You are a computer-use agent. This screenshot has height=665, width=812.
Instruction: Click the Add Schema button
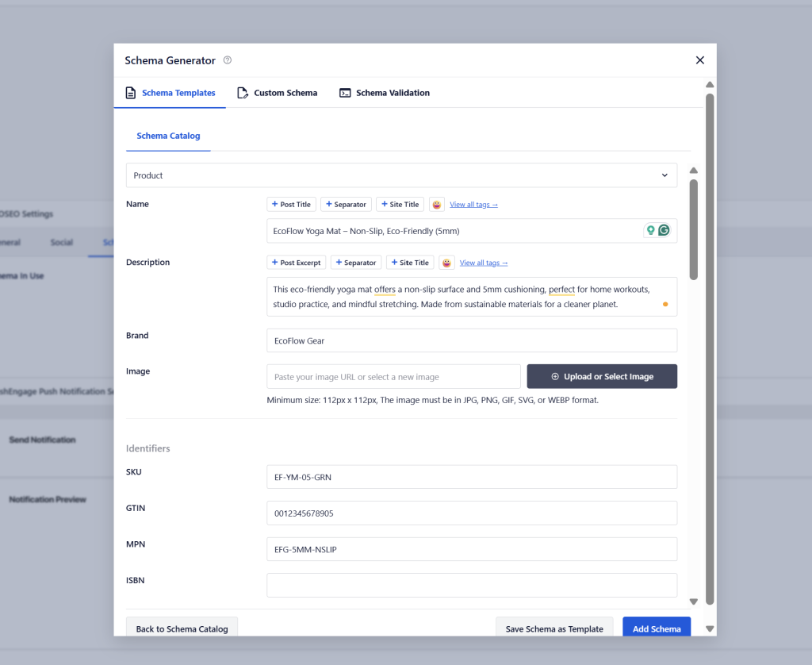pyautogui.click(x=657, y=628)
